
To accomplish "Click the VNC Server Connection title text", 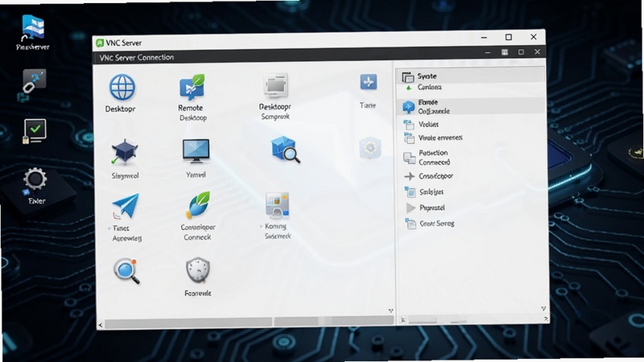I will (136, 57).
